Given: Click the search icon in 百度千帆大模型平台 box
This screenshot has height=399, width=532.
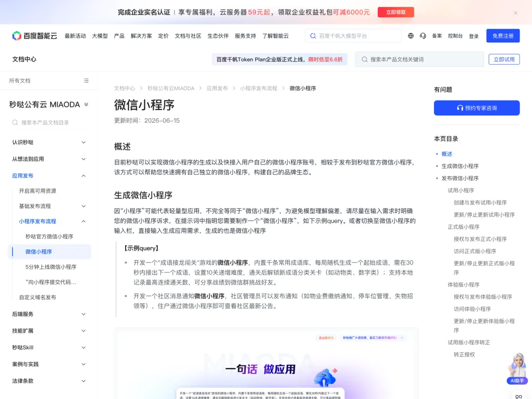Looking at the screenshot, I should (x=313, y=35).
